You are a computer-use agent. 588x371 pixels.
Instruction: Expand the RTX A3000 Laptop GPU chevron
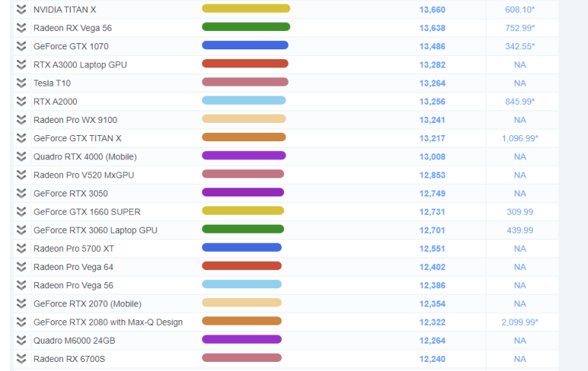tap(21, 64)
